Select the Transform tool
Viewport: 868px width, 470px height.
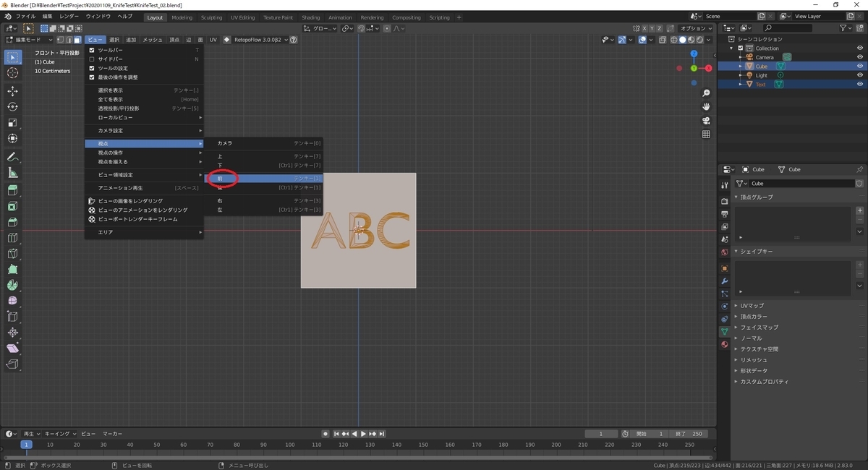[12, 139]
